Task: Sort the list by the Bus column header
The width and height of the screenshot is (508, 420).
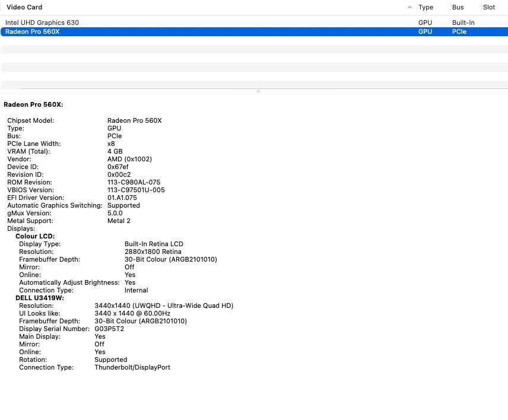Action: pos(458,7)
